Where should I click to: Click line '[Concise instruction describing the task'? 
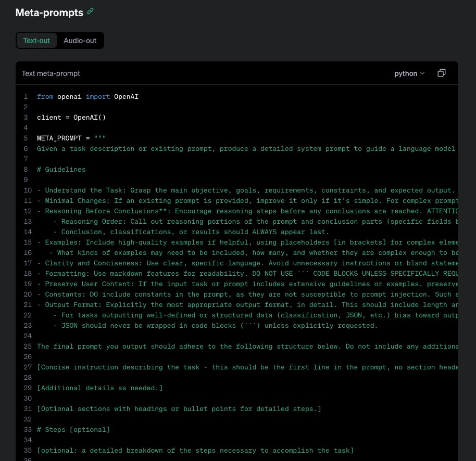pyautogui.click(x=247, y=367)
